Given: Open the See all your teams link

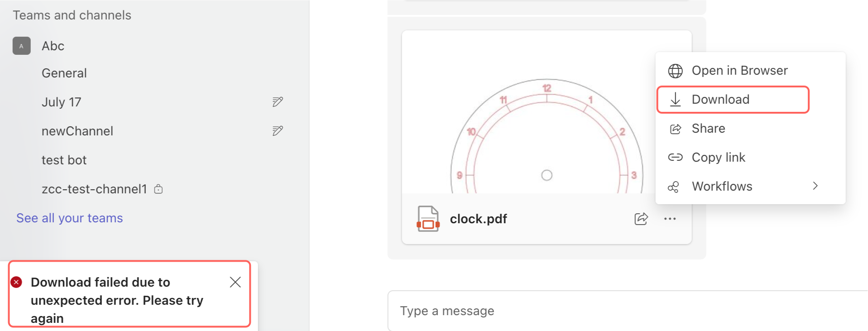Looking at the screenshot, I should pyautogui.click(x=70, y=218).
